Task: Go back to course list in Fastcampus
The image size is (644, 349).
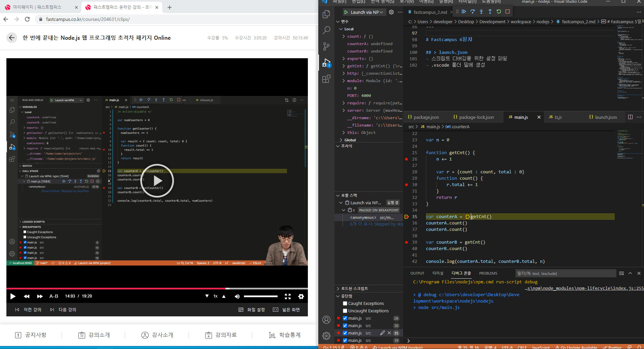Action: click(x=12, y=38)
